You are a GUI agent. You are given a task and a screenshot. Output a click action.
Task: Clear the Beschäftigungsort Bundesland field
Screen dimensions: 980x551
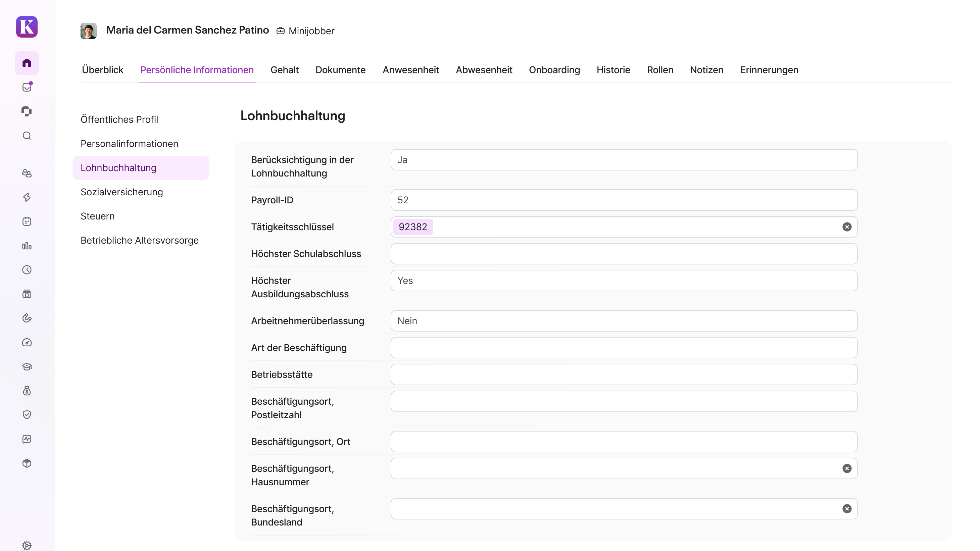click(846, 509)
